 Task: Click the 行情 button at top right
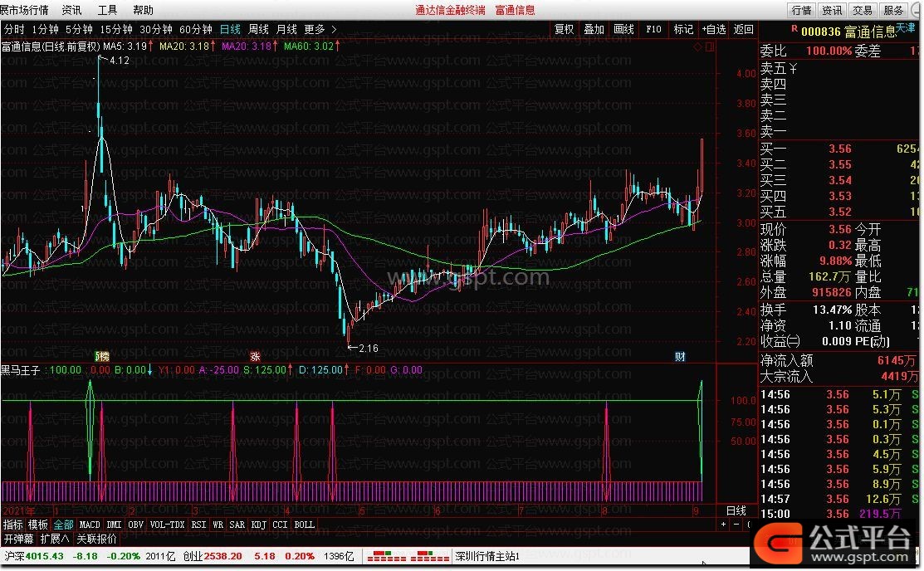pos(801,10)
